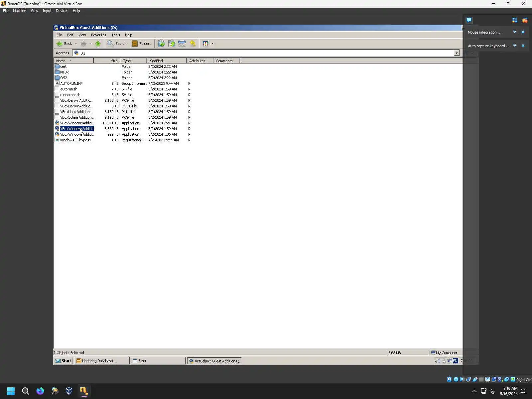Click the Delete (shredder) toolbar icon
This screenshot has height=399, width=532.
pyautogui.click(x=182, y=44)
